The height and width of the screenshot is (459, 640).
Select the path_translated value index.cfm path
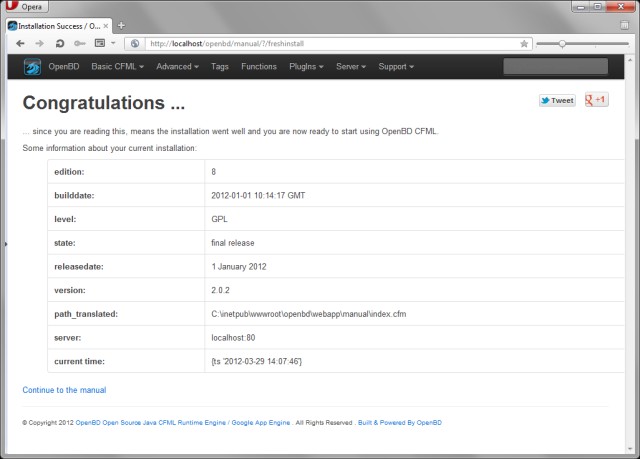[309, 314]
